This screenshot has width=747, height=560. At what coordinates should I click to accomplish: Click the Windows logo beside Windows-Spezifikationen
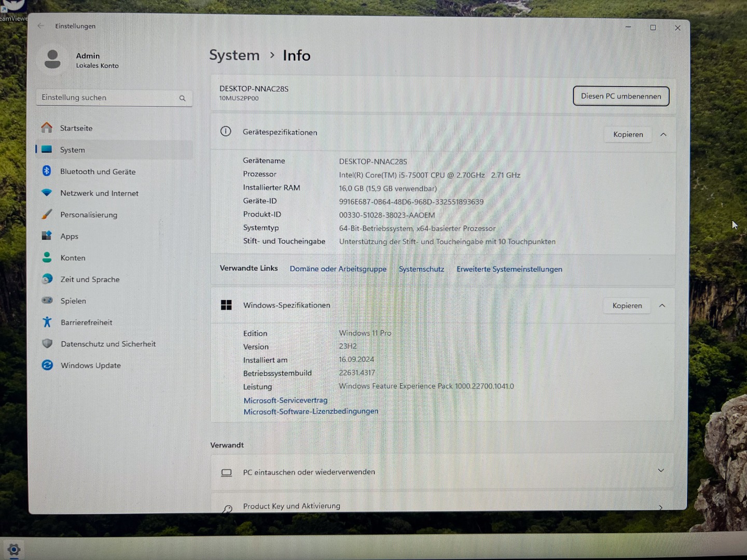point(226,305)
